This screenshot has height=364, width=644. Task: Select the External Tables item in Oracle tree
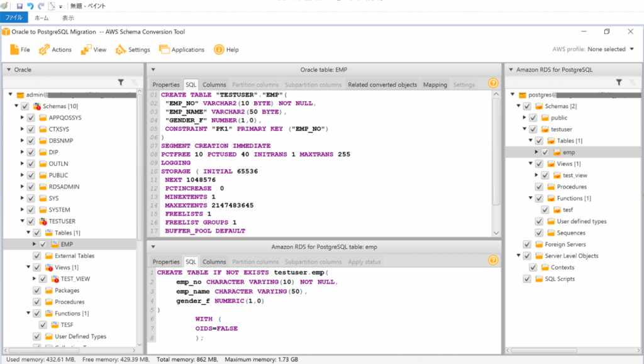coord(74,256)
